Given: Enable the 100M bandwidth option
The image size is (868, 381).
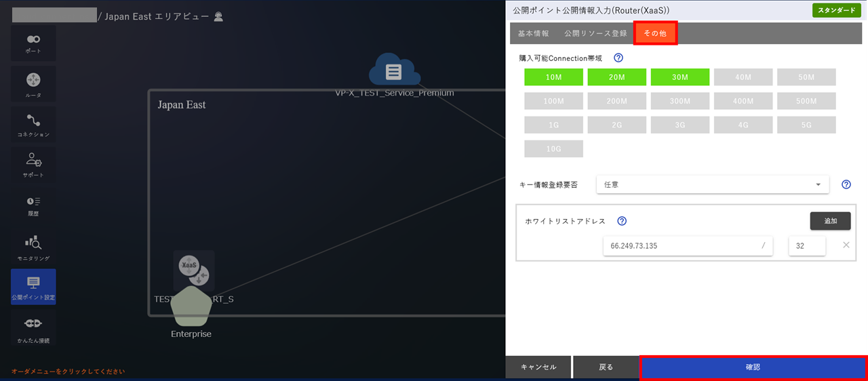Looking at the screenshot, I should pos(553,101).
